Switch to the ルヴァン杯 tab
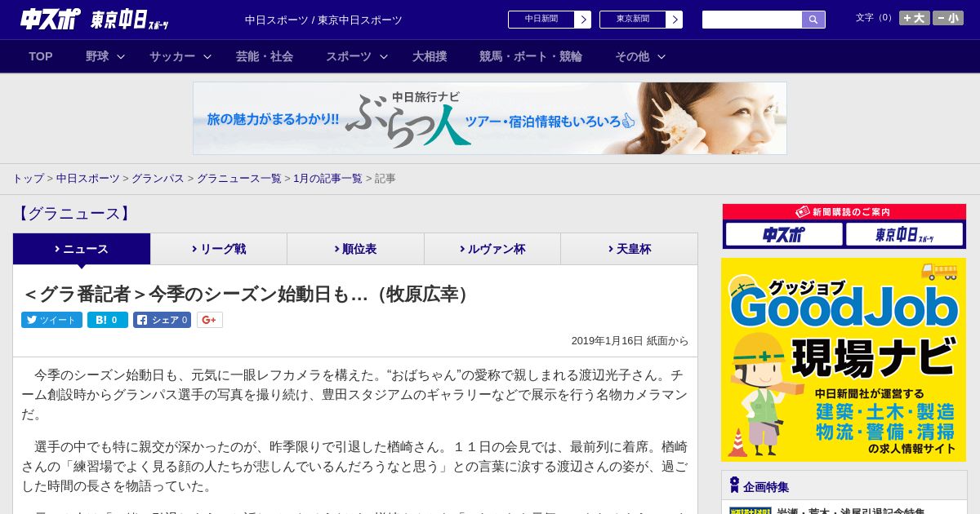This screenshot has width=980, height=514. [492, 249]
